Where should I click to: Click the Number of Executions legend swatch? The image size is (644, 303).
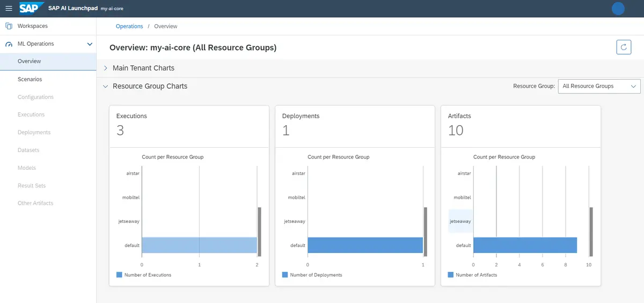point(119,275)
